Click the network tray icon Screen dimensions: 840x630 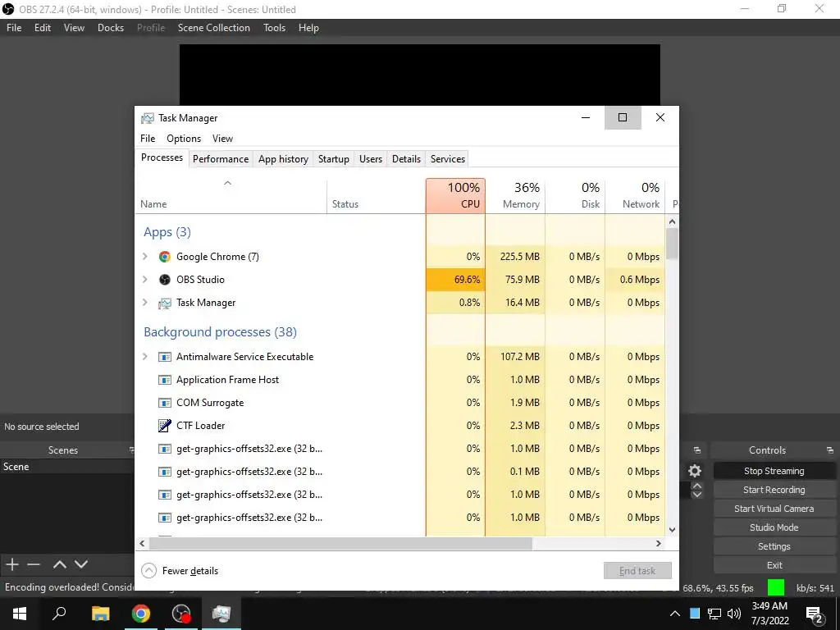pyautogui.click(x=714, y=614)
